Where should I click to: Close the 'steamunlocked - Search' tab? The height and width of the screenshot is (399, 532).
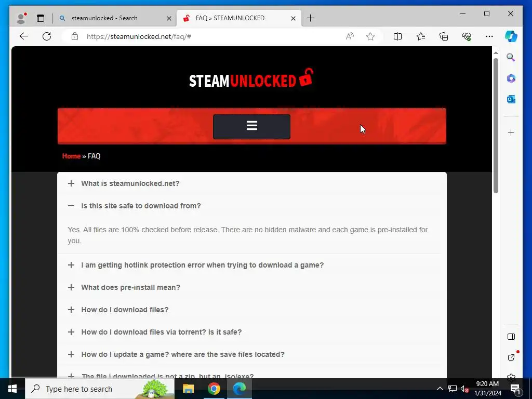(169, 18)
